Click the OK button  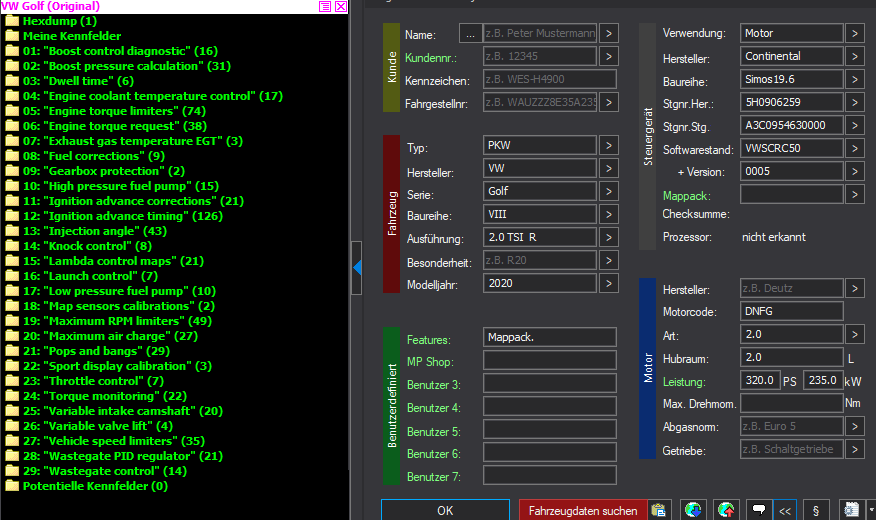[445, 510]
